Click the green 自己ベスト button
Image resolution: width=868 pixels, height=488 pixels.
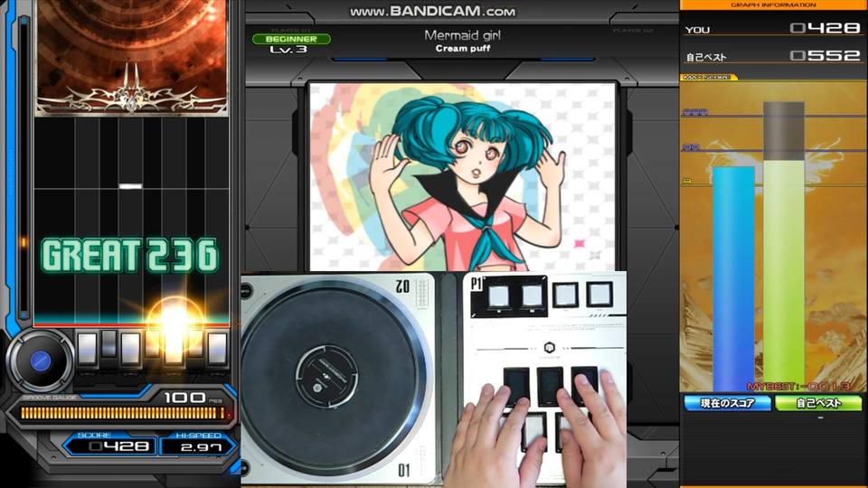click(x=818, y=403)
